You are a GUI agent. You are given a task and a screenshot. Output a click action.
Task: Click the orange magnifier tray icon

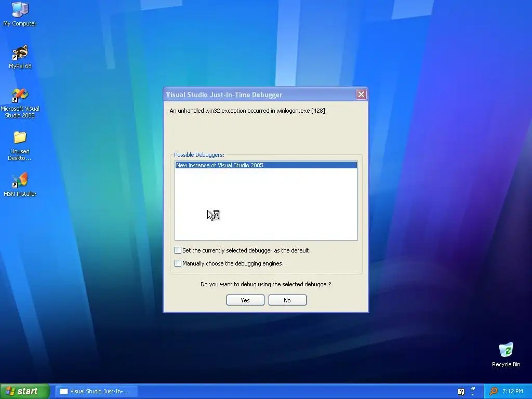(494, 391)
